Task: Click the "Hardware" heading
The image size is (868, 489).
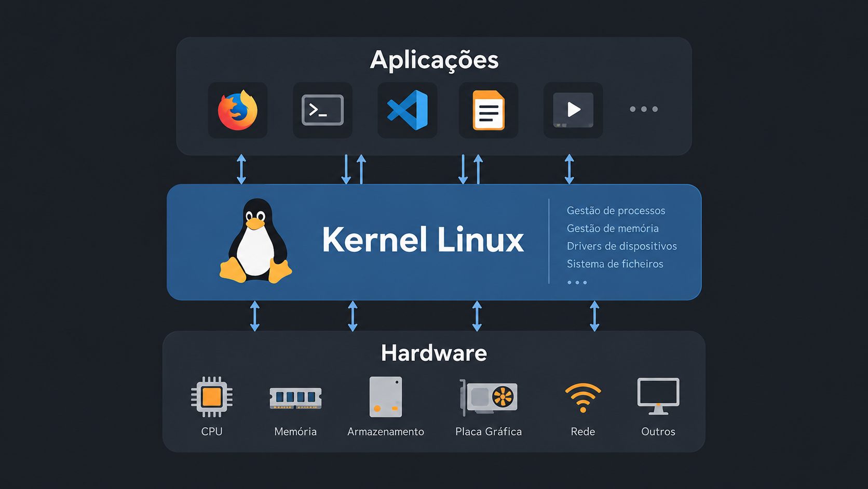Action: pos(434,353)
